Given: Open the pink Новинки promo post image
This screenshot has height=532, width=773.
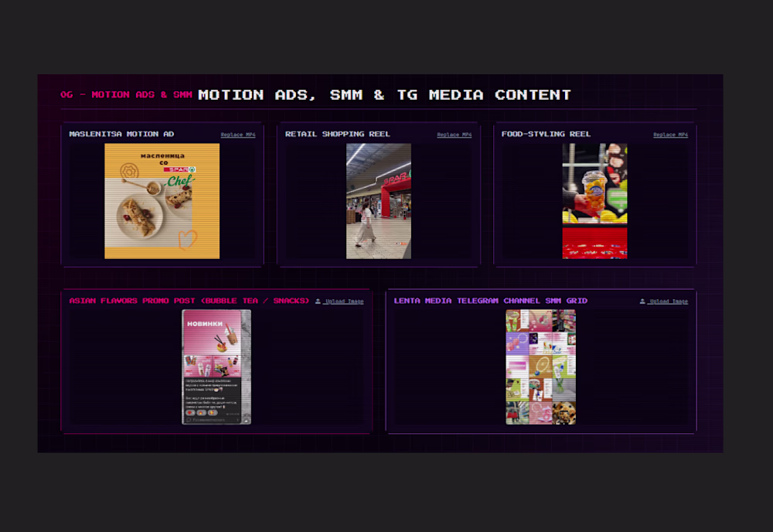Looking at the screenshot, I should (x=216, y=367).
